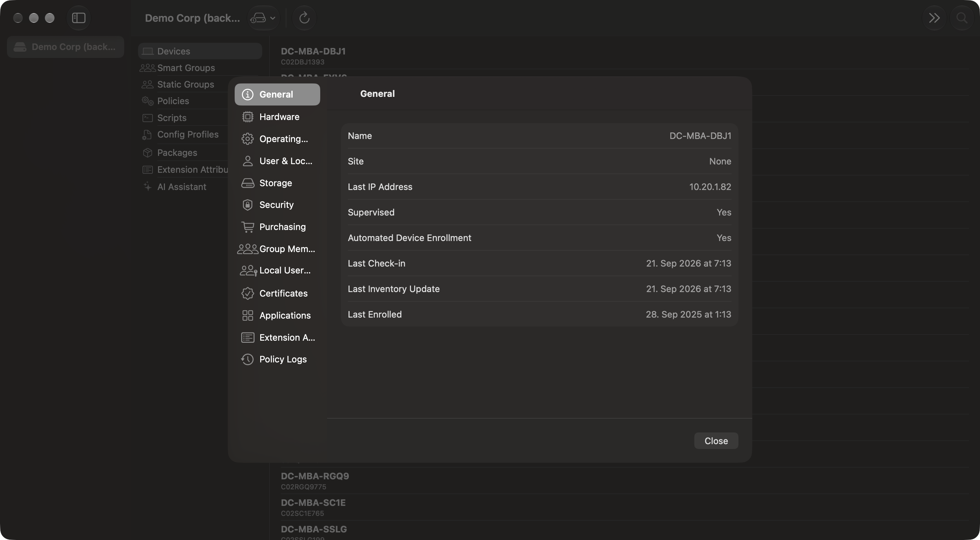
Task: Select device row DC-MBA-SC1E in list
Action: pos(624,507)
